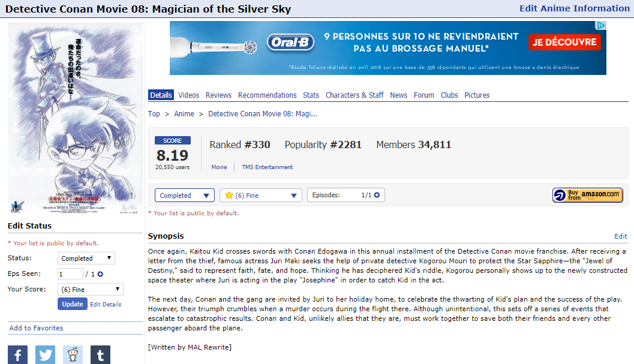
Task: Focus the Eps Seen input field
Action: (70, 274)
